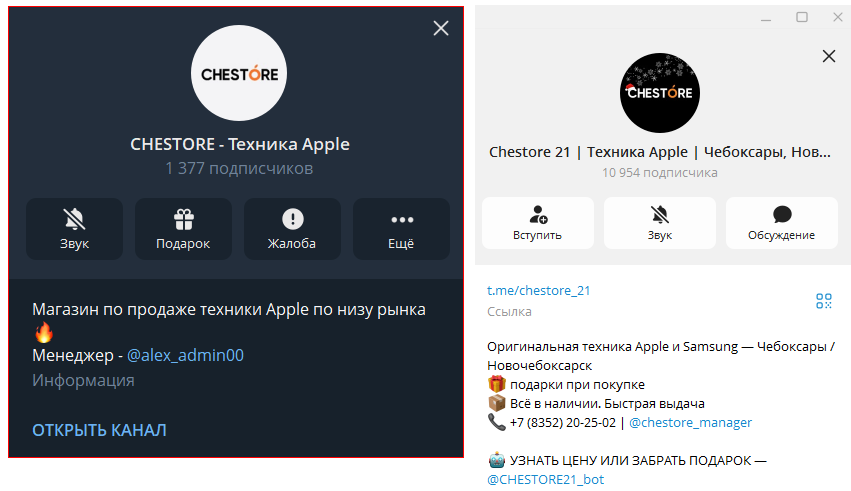The height and width of the screenshot is (491, 851).
Task: Open the Ещё three-dots menu
Action: point(402,229)
